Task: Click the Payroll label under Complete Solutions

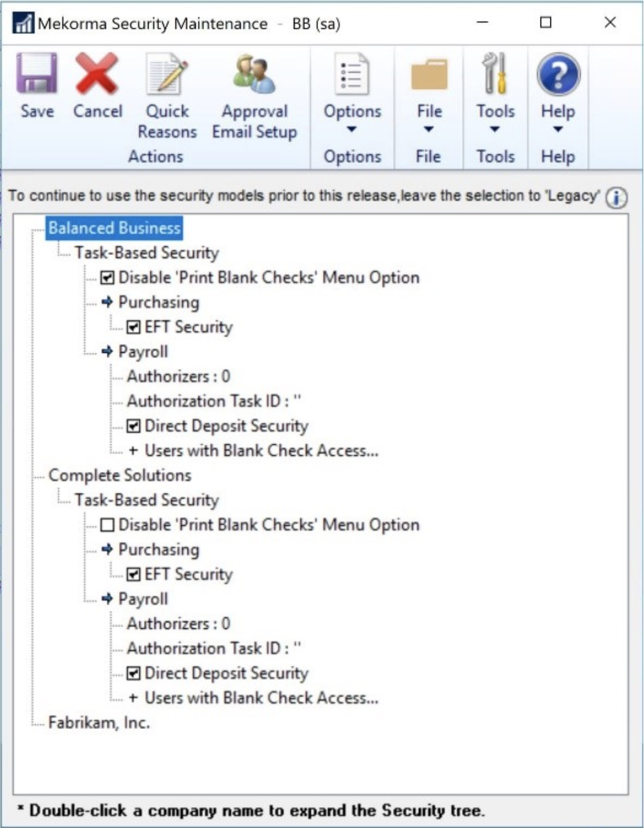Action: pos(143,599)
